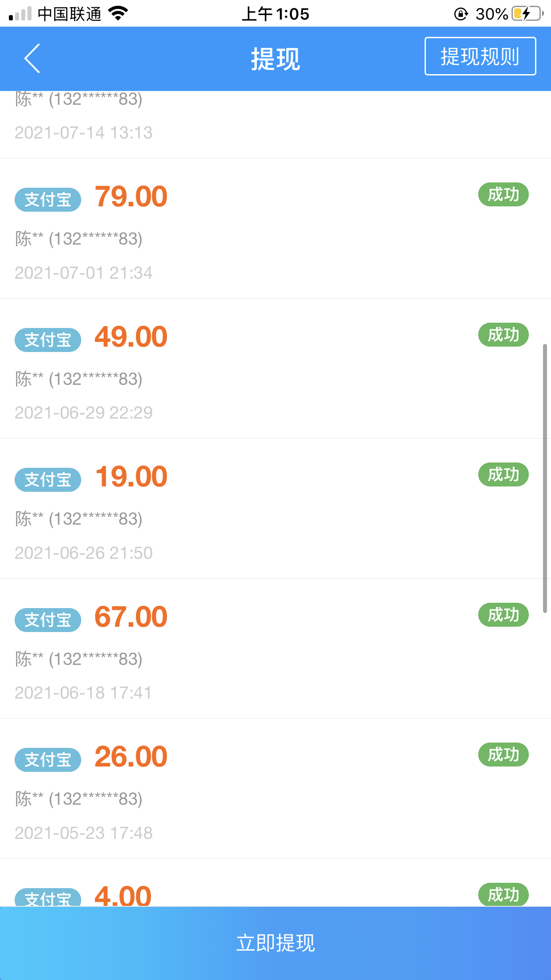Click the 支付宝 tag next to 19.00
The image size is (551, 980).
point(48,480)
